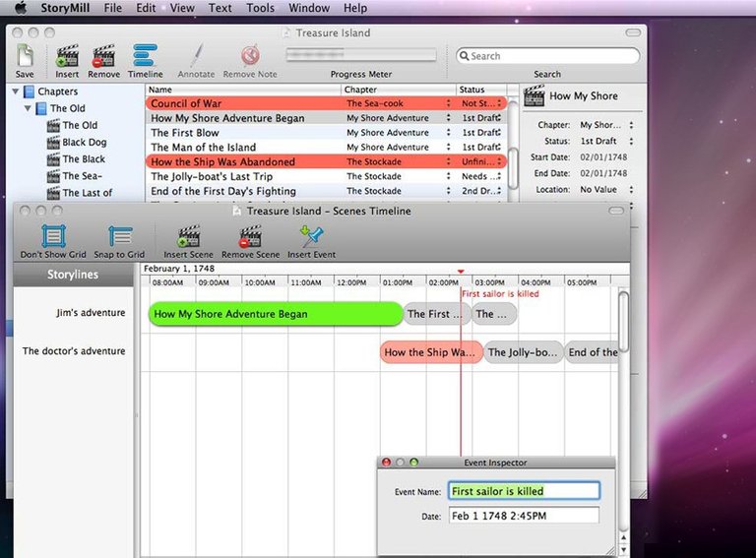Click the magnifier icon in Search field
Screen dimensions: 756x558
[x=464, y=56]
